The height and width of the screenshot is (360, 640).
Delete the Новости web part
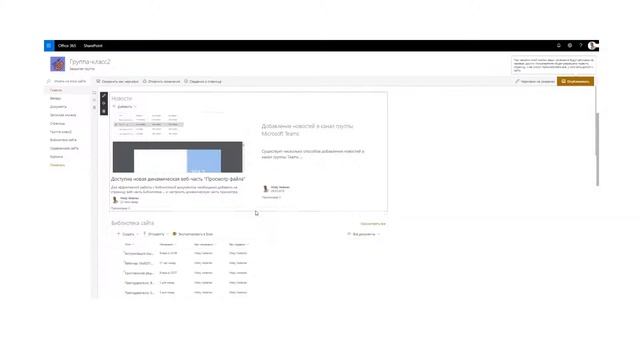coord(104,111)
